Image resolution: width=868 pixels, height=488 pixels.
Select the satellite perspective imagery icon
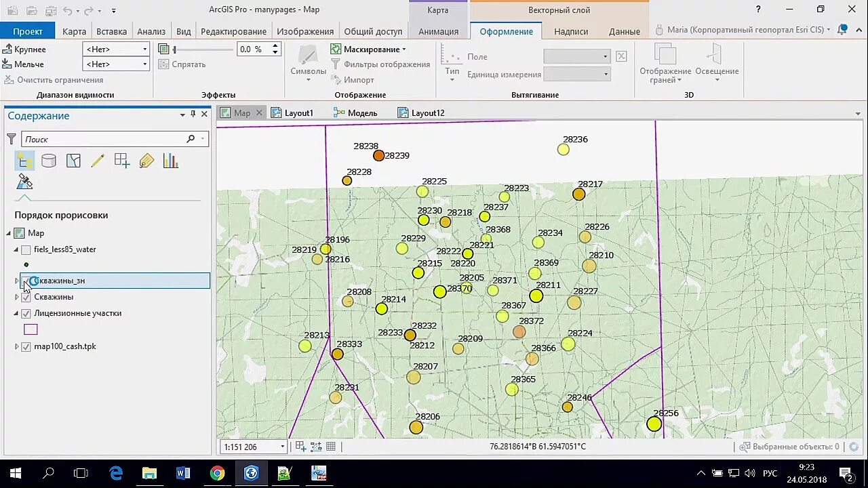click(24, 182)
